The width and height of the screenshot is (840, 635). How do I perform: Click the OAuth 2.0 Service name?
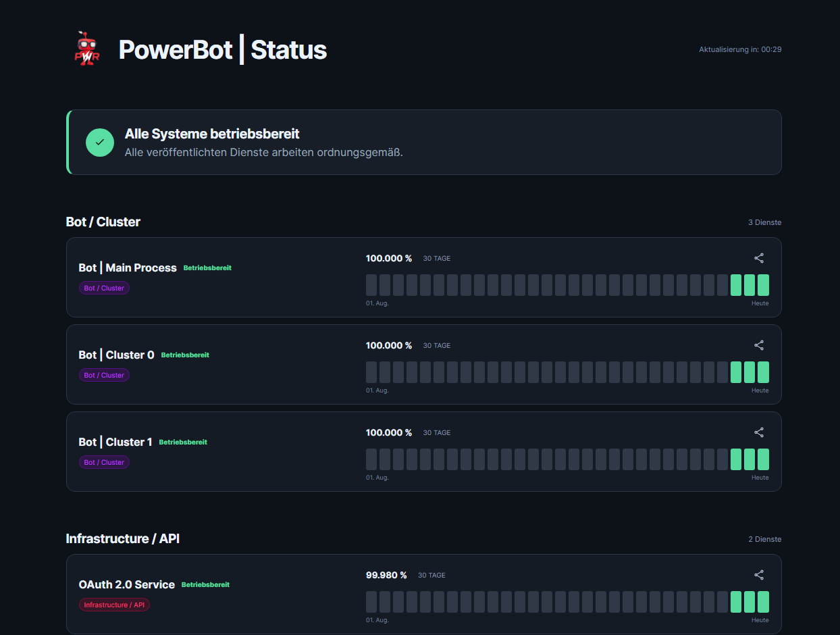pos(127,584)
